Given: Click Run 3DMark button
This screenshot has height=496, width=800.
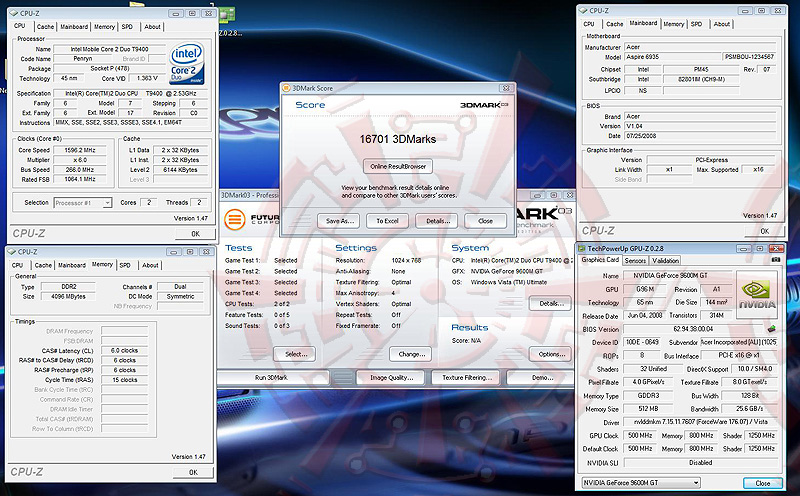Looking at the screenshot, I should [x=273, y=378].
